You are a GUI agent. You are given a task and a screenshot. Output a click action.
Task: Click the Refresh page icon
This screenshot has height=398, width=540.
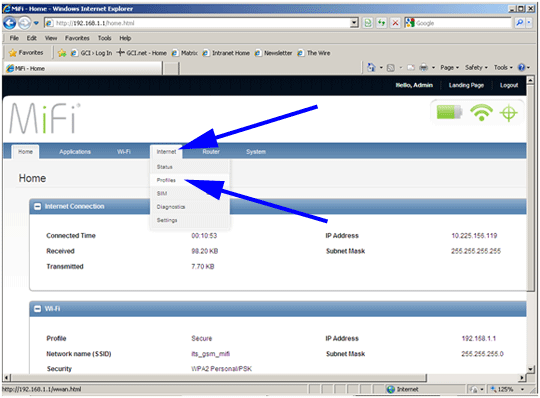coord(381,23)
